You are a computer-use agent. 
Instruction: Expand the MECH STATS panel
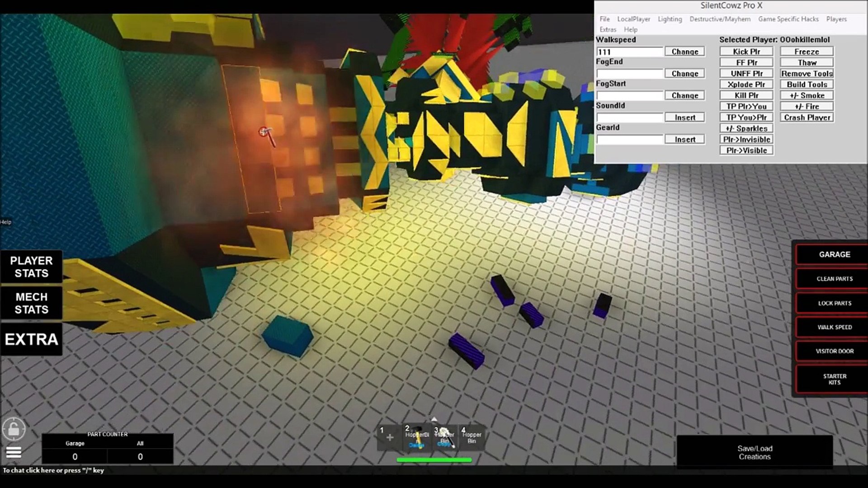(32, 303)
